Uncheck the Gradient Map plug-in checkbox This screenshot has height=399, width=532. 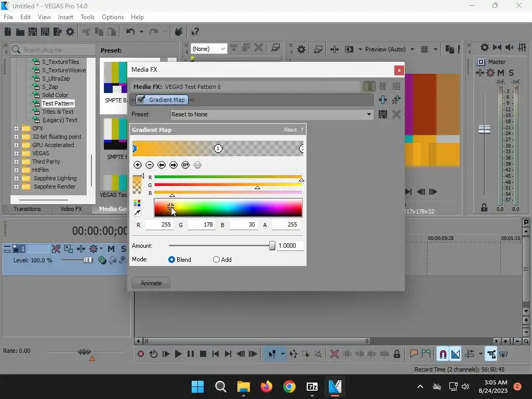pos(141,99)
